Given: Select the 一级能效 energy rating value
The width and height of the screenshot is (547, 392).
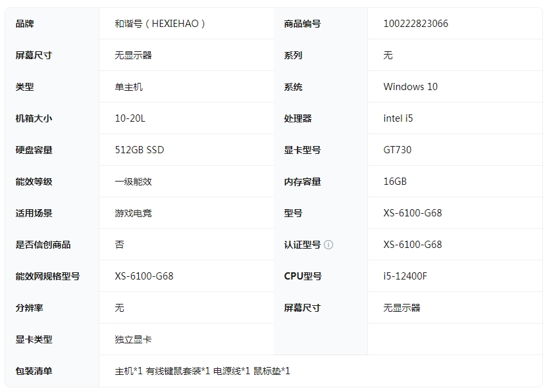Looking at the screenshot, I should coord(133,182).
